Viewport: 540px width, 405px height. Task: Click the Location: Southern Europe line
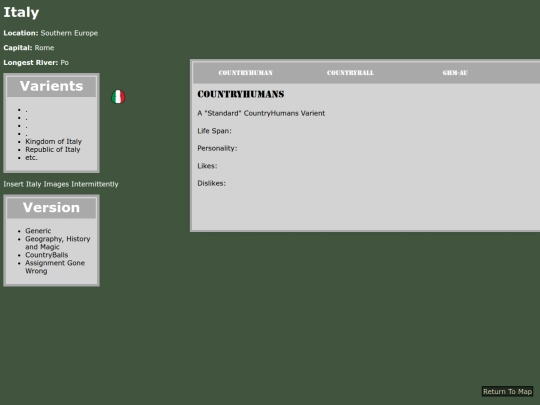51,33
